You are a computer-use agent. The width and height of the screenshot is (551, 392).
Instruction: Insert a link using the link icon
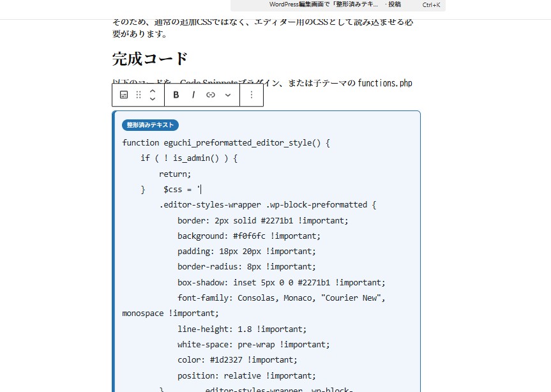(211, 94)
